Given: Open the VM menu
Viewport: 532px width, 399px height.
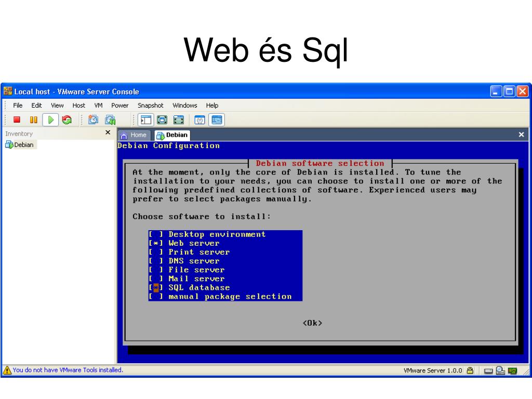Looking at the screenshot, I should point(98,105).
